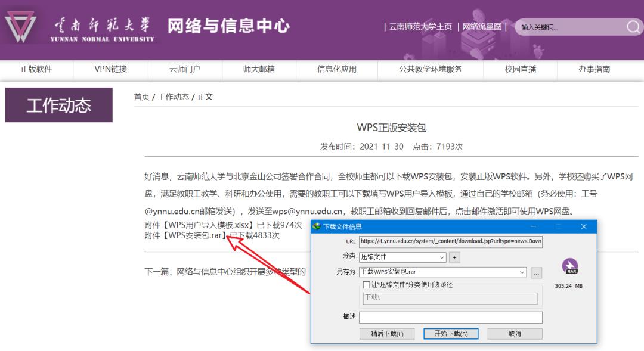Click the 描述 description input field

pos(451,318)
